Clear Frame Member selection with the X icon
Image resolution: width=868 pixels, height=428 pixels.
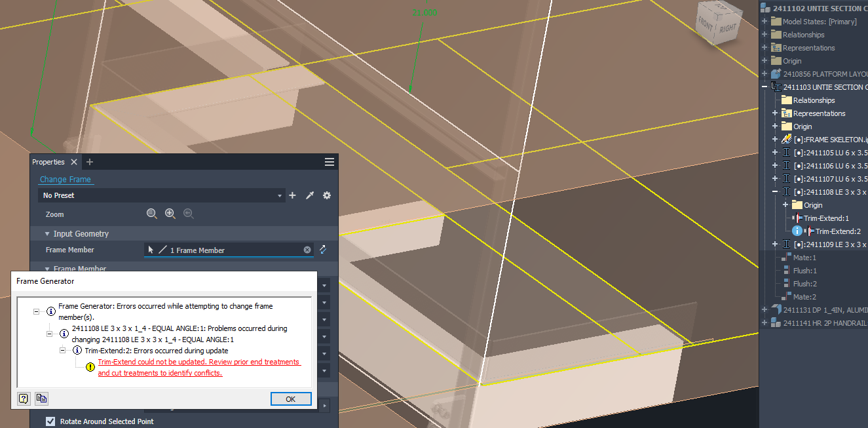pyautogui.click(x=307, y=250)
